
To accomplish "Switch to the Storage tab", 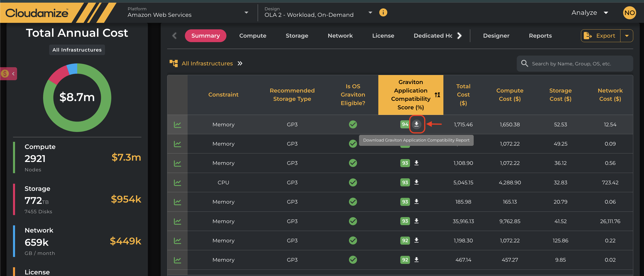I will click(297, 36).
